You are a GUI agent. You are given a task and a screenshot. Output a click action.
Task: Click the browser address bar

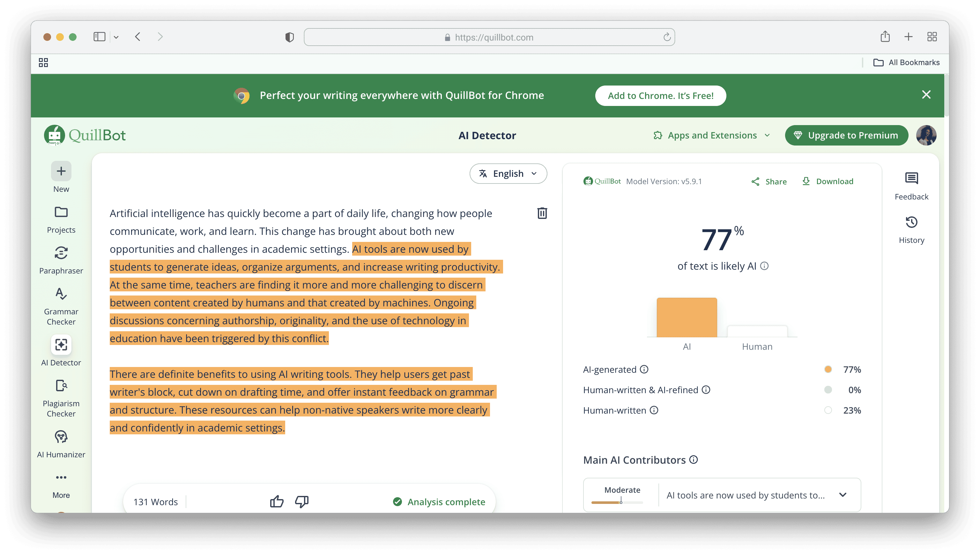coord(489,37)
